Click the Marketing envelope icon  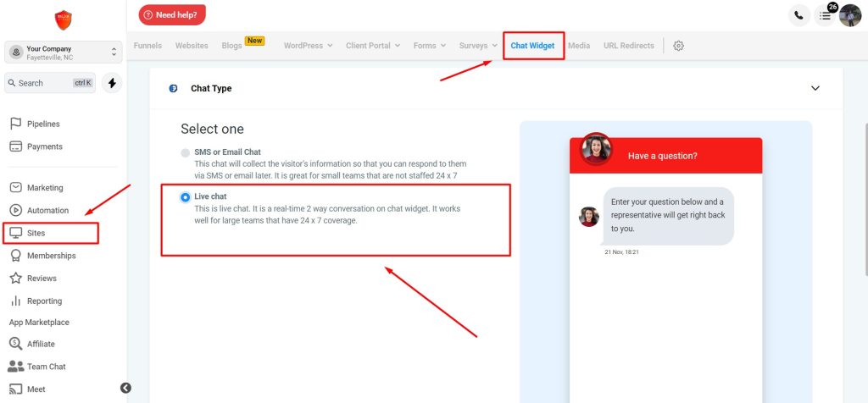(x=15, y=187)
